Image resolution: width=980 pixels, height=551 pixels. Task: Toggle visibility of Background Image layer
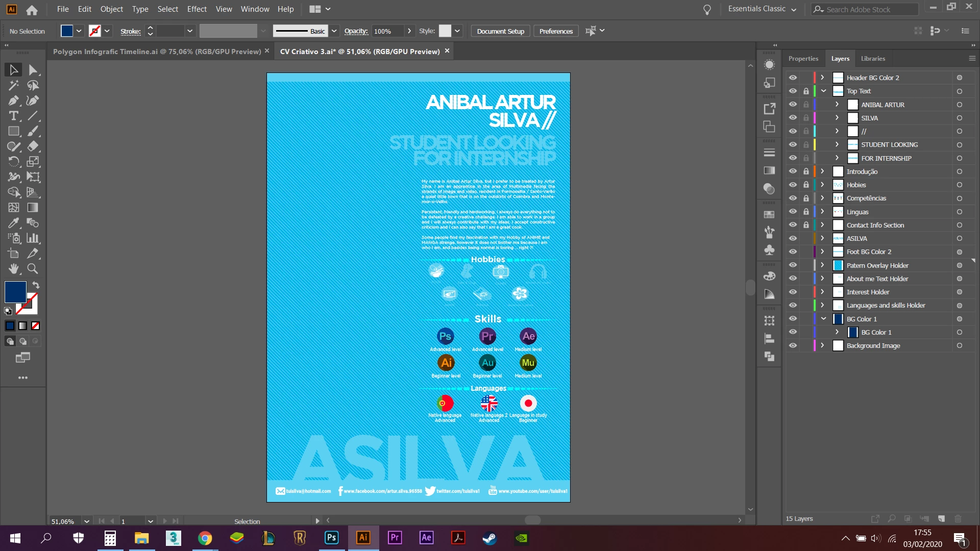(x=793, y=345)
